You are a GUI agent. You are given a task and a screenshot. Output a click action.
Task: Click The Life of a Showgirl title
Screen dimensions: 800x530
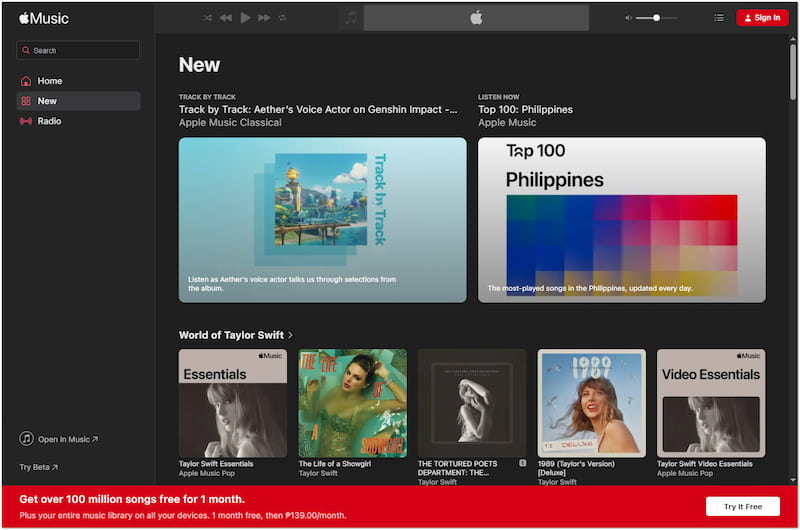(335, 464)
